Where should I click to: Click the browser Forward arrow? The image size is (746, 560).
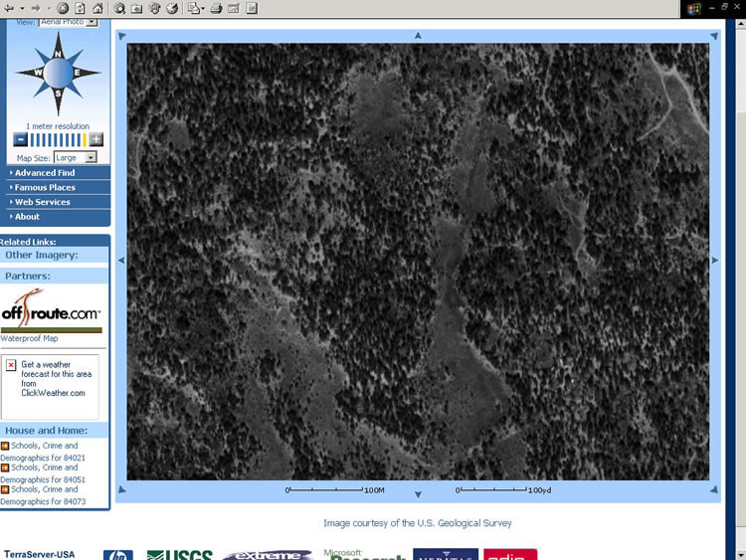click(x=36, y=8)
